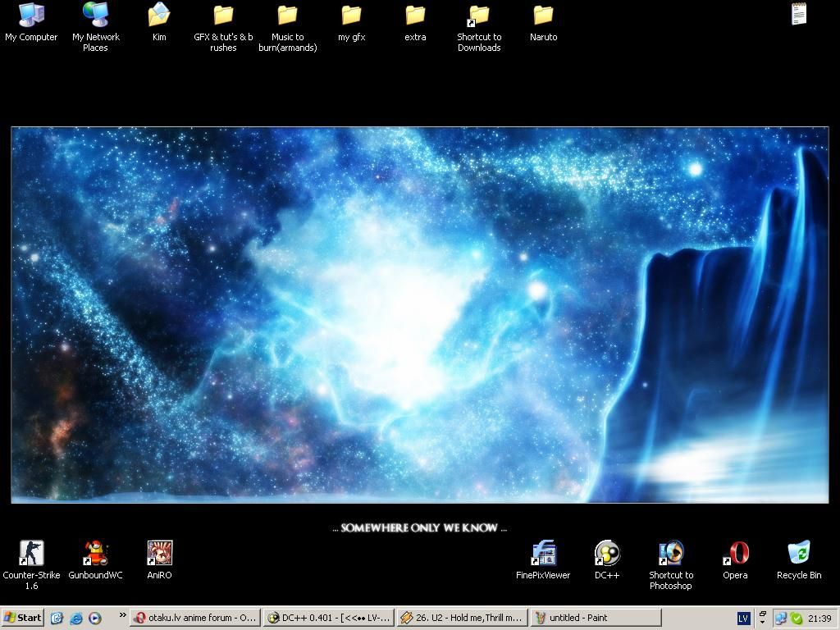Switch to otaku.lv anime forum Opera window
The width and height of the screenshot is (840, 630).
point(195,618)
